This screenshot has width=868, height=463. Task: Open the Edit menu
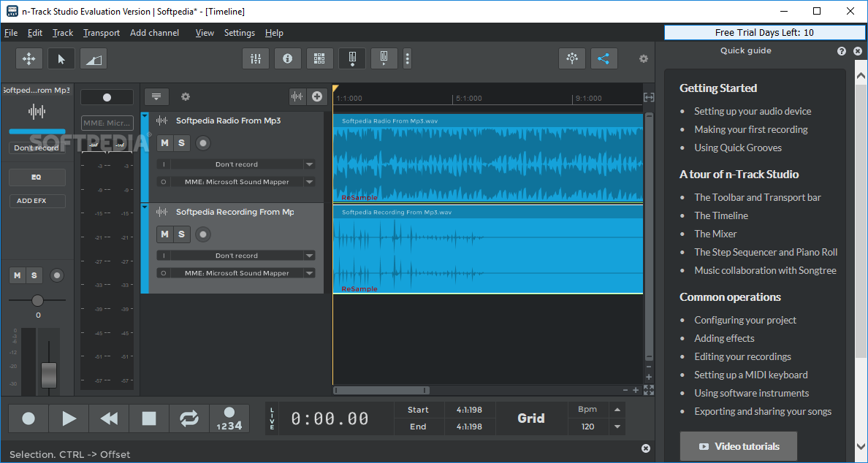35,33
